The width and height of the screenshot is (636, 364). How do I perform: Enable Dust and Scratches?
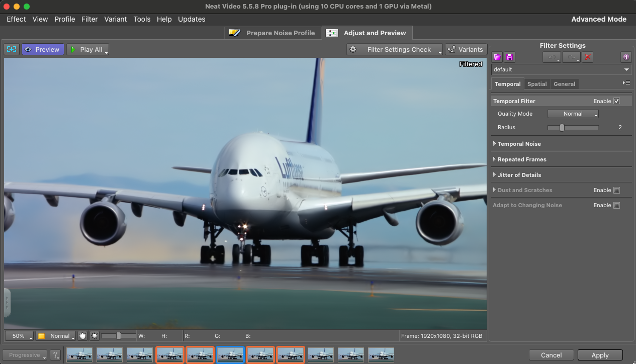[617, 190]
